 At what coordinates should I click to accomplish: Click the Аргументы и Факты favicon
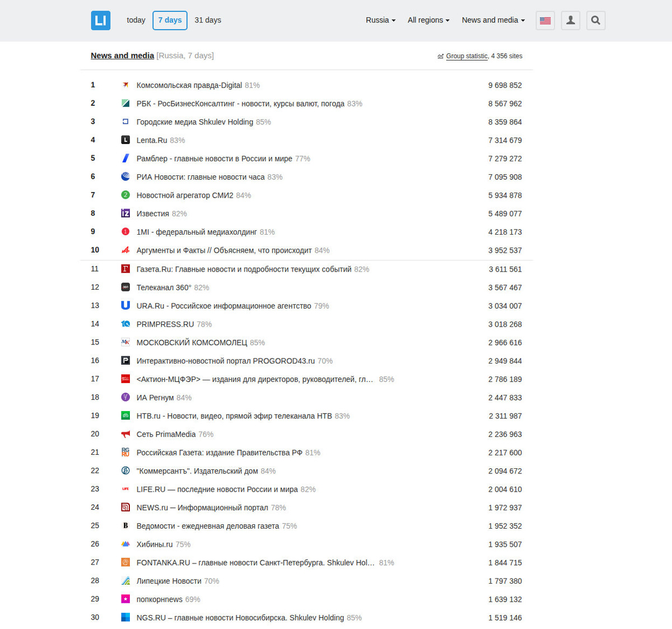pos(125,250)
